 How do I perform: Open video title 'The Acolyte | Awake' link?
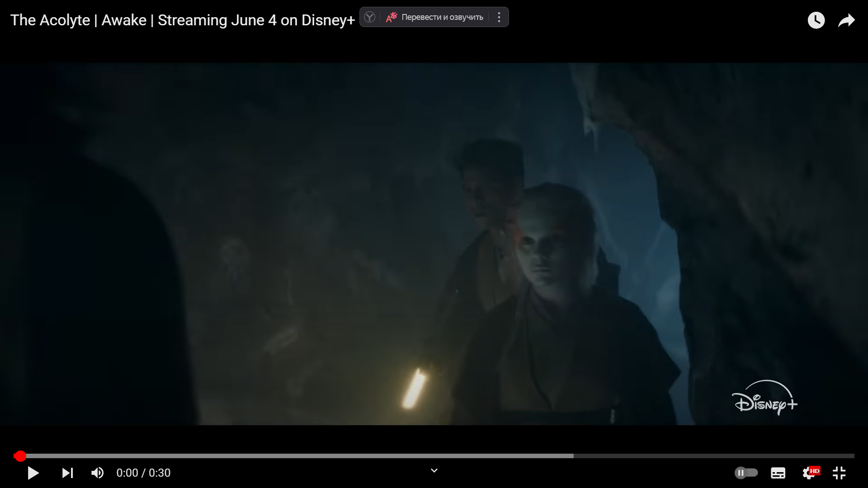[183, 20]
